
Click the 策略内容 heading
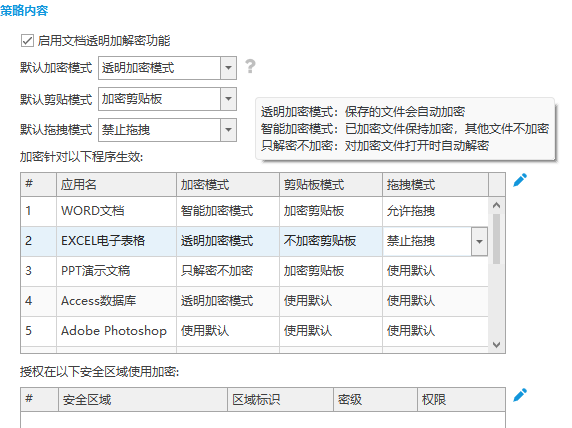(x=24, y=10)
